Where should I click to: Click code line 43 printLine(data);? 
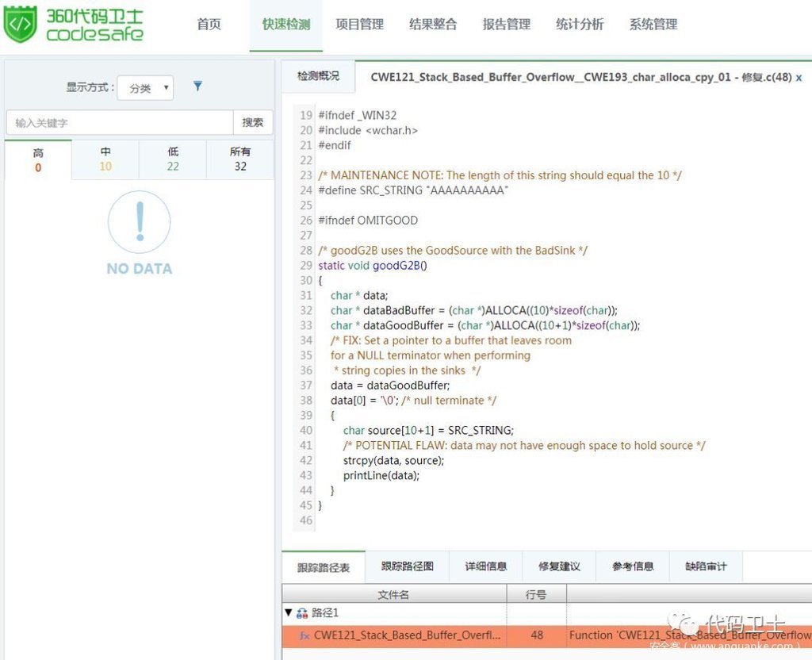pyautogui.click(x=381, y=476)
